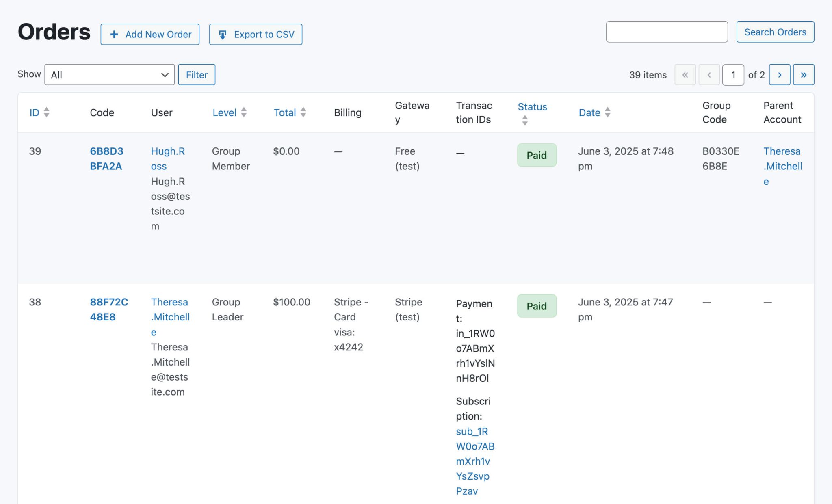The image size is (832, 504).
Task: Open Stripe subscription sub_1RW0o7AB link
Action: click(x=475, y=461)
